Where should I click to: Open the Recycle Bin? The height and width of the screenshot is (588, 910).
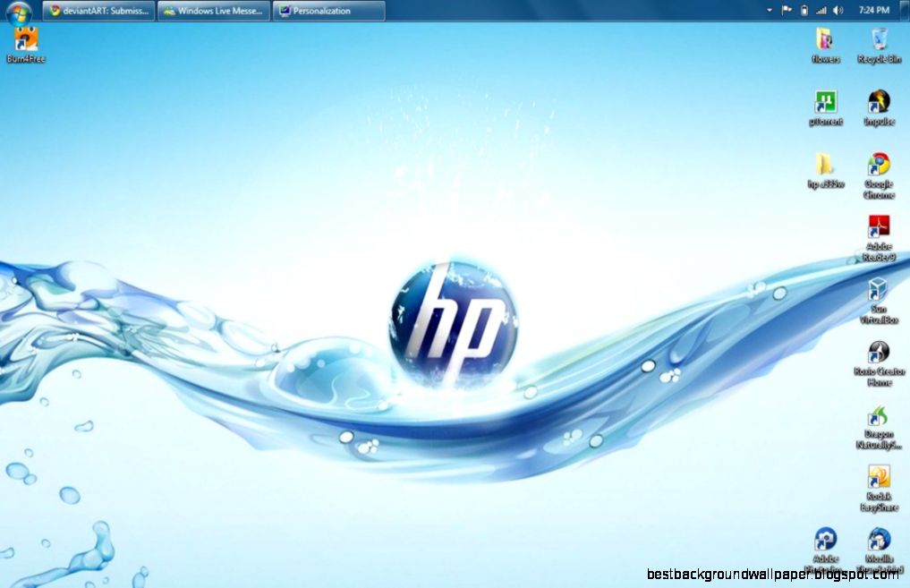(x=878, y=40)
